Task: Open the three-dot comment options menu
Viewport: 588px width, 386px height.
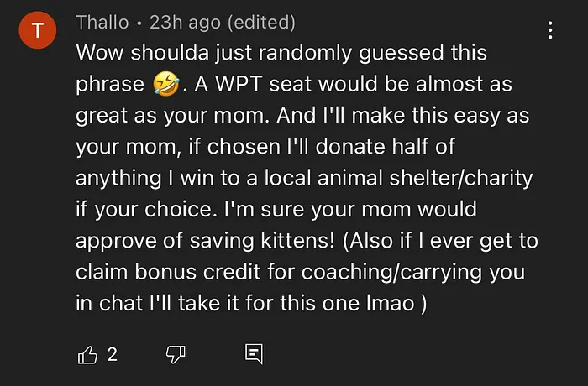Action: [550, 31]
